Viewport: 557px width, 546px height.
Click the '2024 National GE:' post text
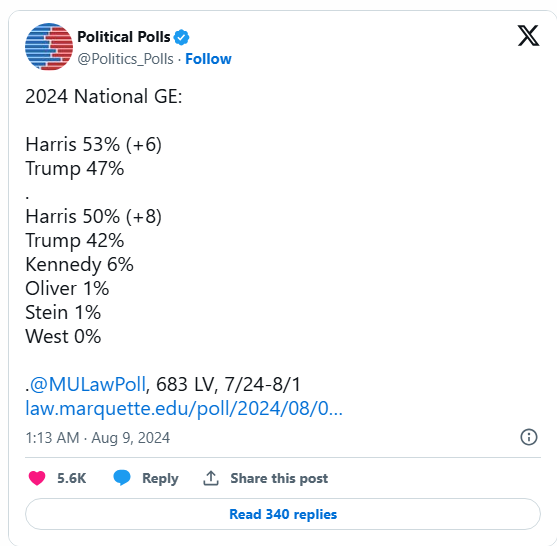(104, 96)
